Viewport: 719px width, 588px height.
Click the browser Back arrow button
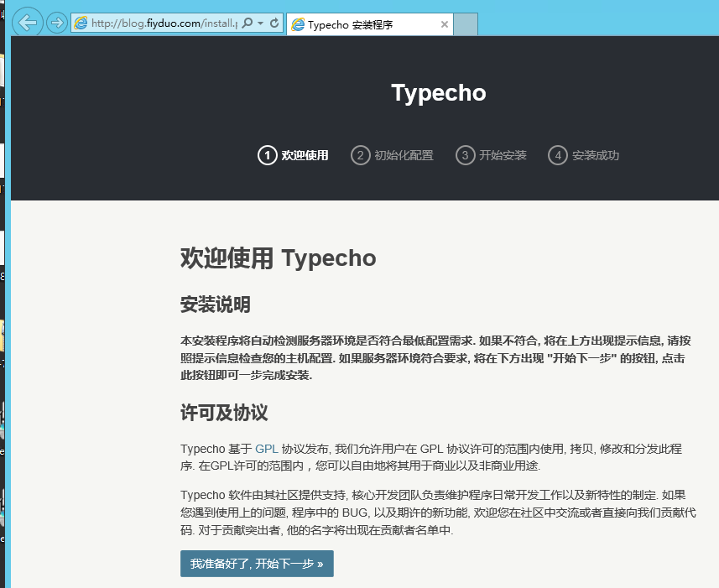click(x=27, y=23)
